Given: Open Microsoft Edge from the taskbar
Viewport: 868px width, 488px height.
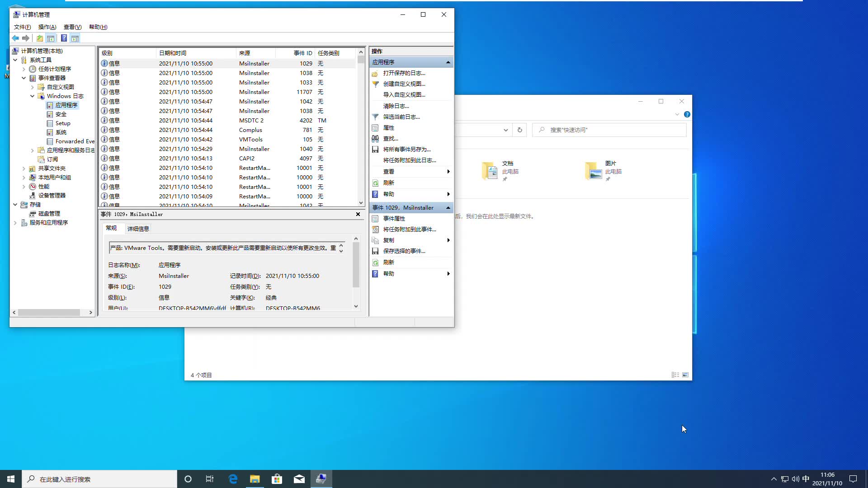Looking at the screenshot, I should (233, 479).
